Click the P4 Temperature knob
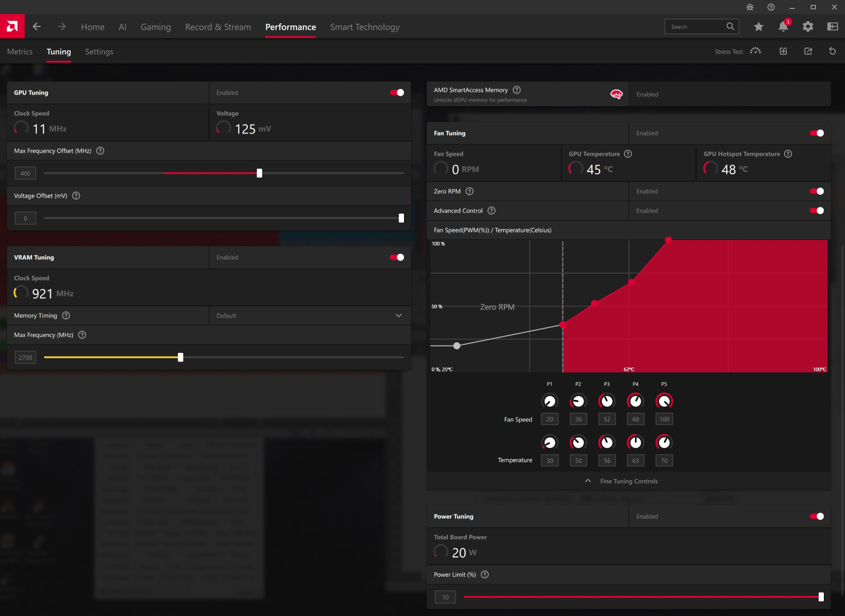The height and width of the screenshot is (616, 845). (635, 442)
